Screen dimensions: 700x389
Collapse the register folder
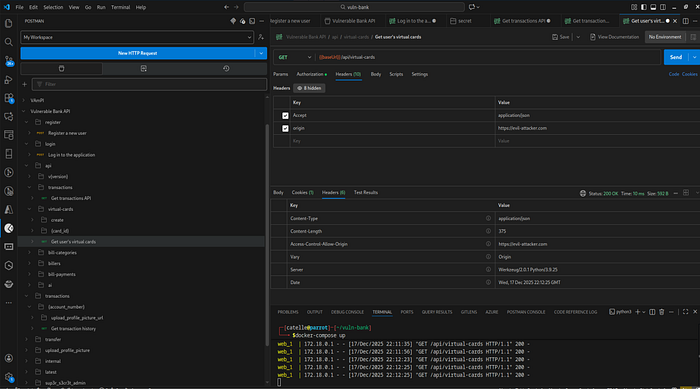tap(27, 122)
